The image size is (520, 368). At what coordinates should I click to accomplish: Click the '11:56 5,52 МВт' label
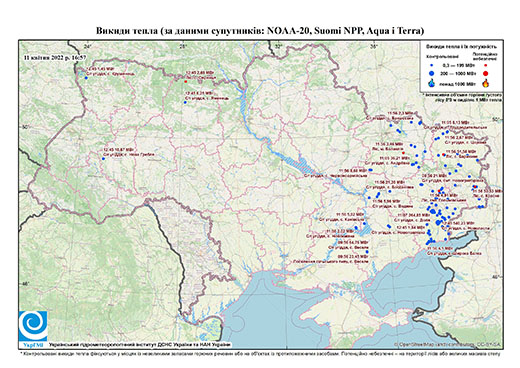(350, 215)
